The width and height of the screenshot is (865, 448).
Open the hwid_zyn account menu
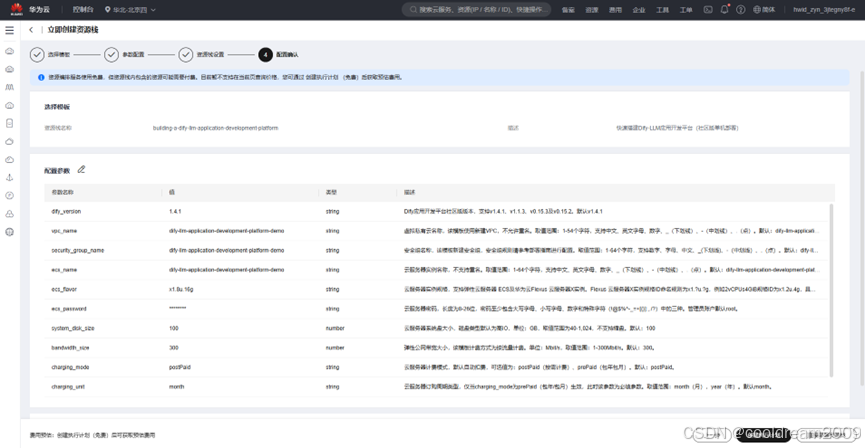pyautogui.click(x=824, y=9)
